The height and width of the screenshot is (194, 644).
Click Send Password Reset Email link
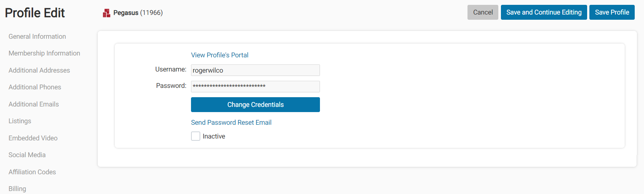click(x=231, y=123)
